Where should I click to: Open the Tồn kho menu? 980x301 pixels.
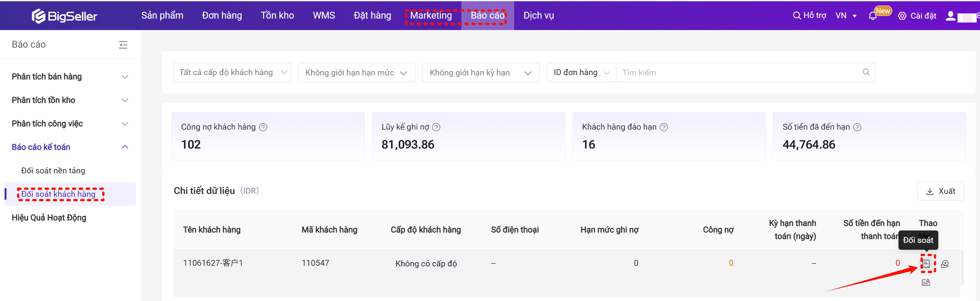click(277, 16)
